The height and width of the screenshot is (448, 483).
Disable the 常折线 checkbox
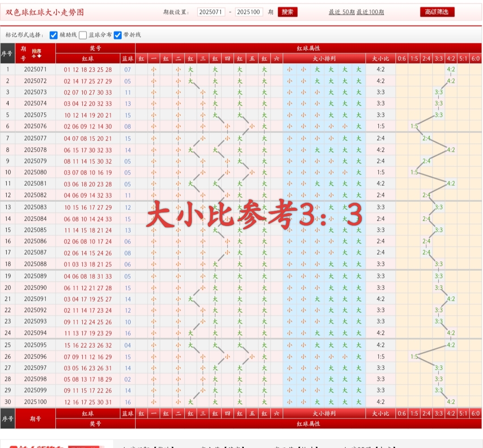(118, 34)
